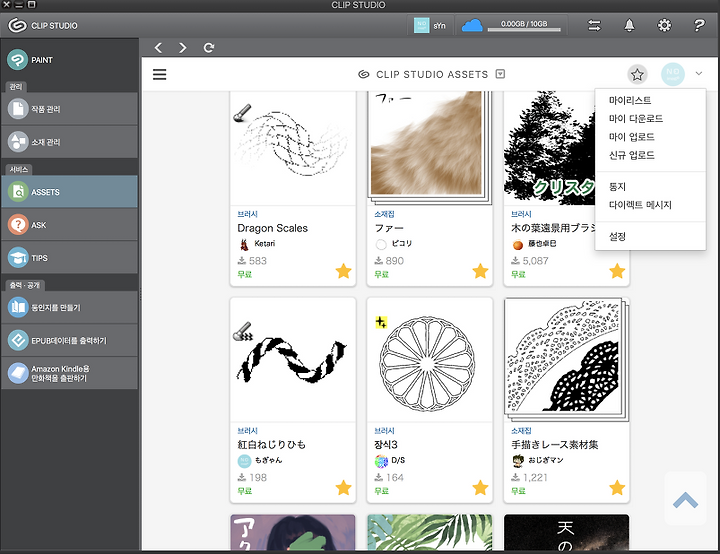720x554 pixels.
Task: Select ASSETS in the sidebar
Action: pos(69,192)
